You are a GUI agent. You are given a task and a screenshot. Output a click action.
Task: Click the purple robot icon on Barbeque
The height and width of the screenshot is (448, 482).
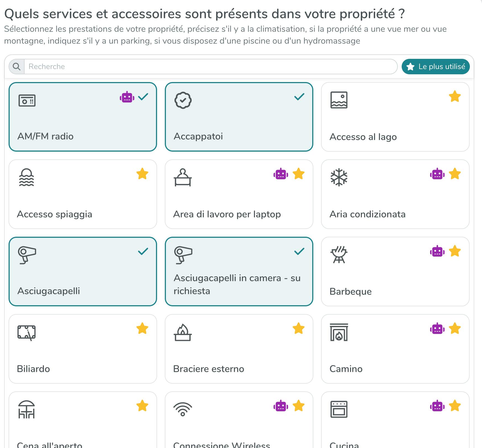pyautogui.click(x=437, y=251)
